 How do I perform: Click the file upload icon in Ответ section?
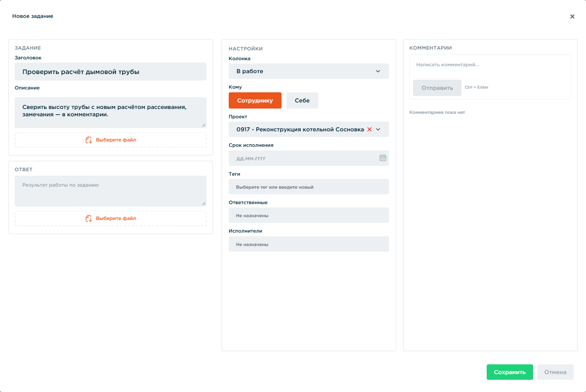point(89,218)
